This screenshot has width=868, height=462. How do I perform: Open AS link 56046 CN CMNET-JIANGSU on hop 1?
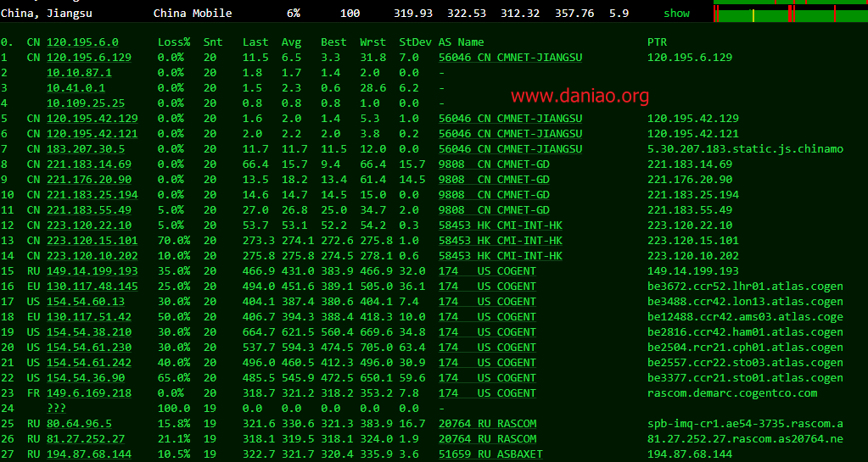511,58
